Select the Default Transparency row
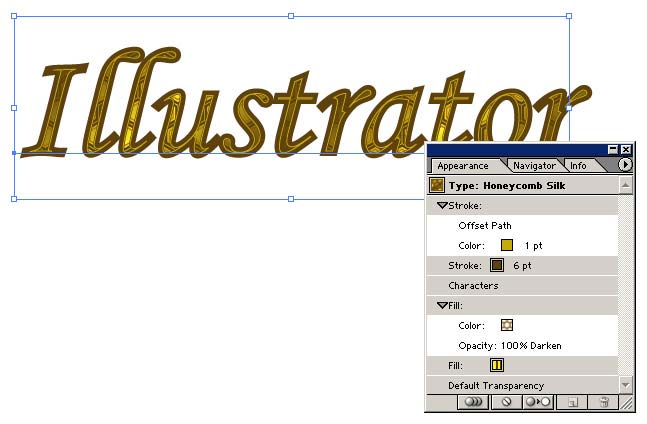This screenshot has width=647, height=424. coord(522,386)
